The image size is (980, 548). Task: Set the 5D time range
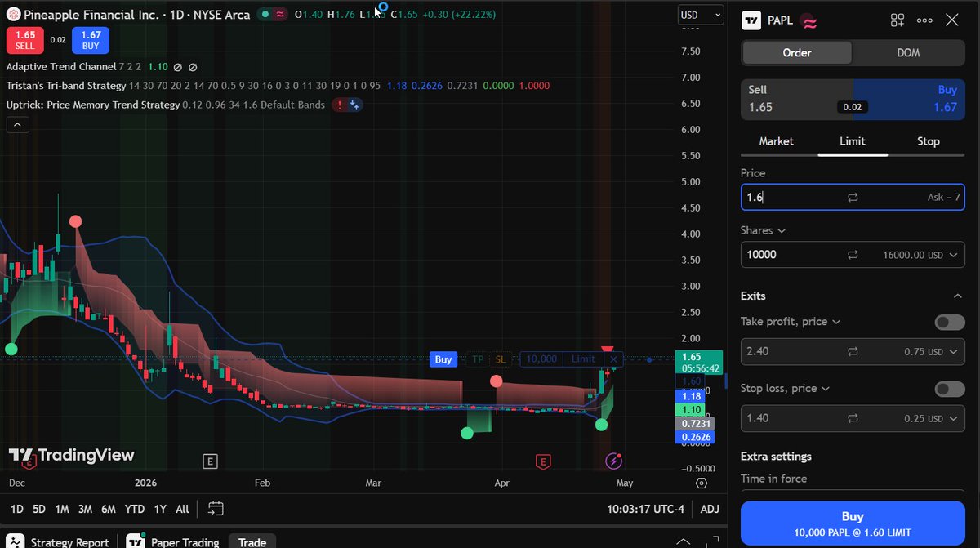(x=38, y=509)
